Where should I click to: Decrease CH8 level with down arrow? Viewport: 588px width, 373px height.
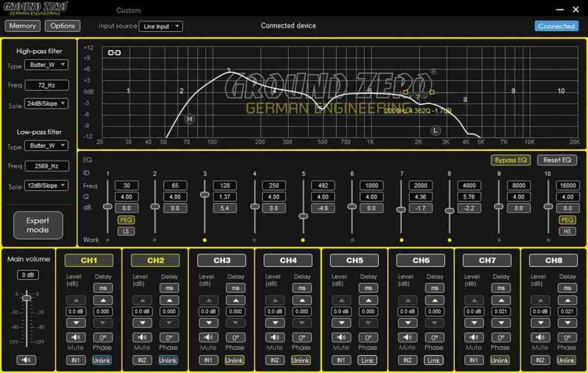(540, 323)
